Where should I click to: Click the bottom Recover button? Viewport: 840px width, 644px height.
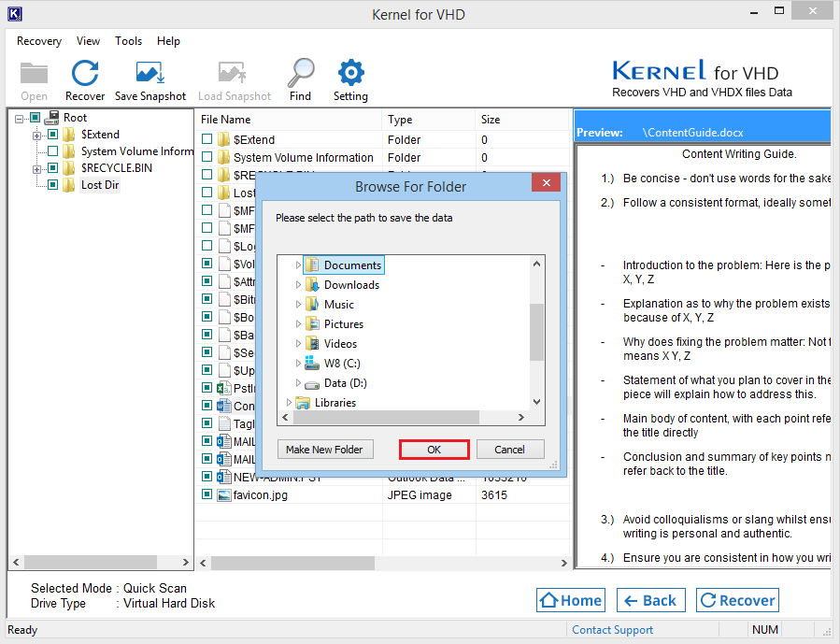point(737,600)
